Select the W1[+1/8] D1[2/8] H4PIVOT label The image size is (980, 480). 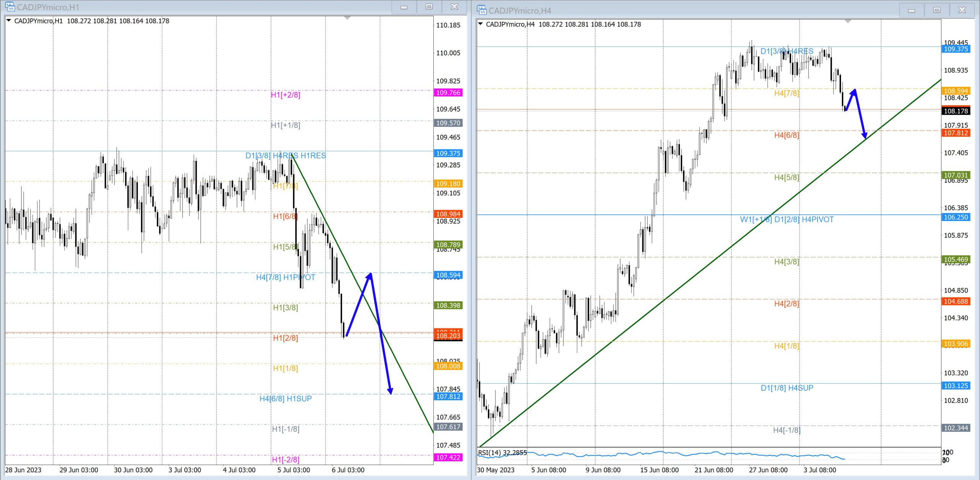pos(787,219)
